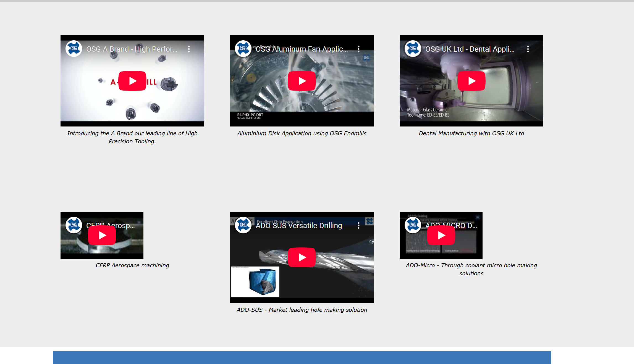
Task: Click the 'OSG A Brand - High Perfor...' video title
Action: pos(132,49)
